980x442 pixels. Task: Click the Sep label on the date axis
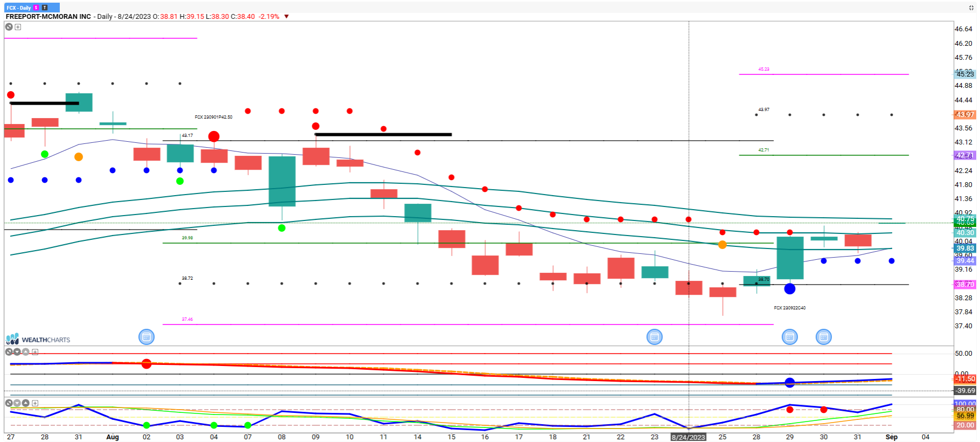tap(892, 437)
